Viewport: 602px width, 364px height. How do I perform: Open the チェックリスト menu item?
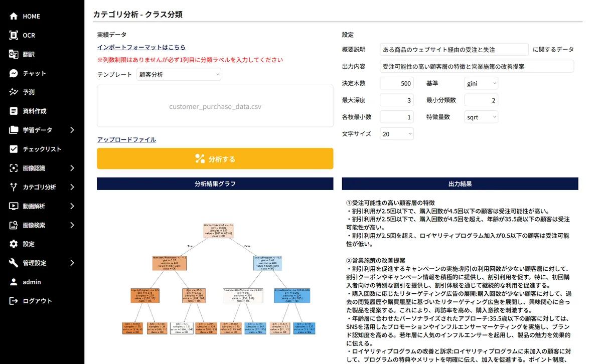tap(42, 149)
